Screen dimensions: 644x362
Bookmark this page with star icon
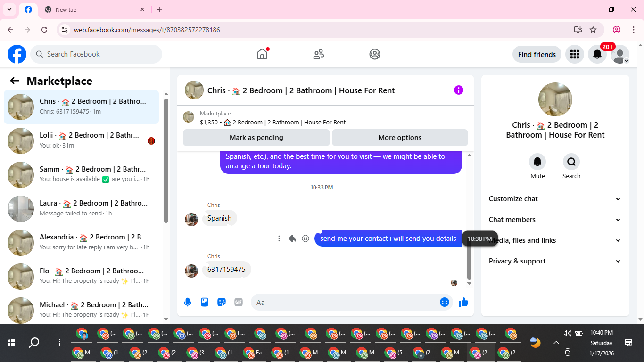pyautogui.click(x=593, y=29)
